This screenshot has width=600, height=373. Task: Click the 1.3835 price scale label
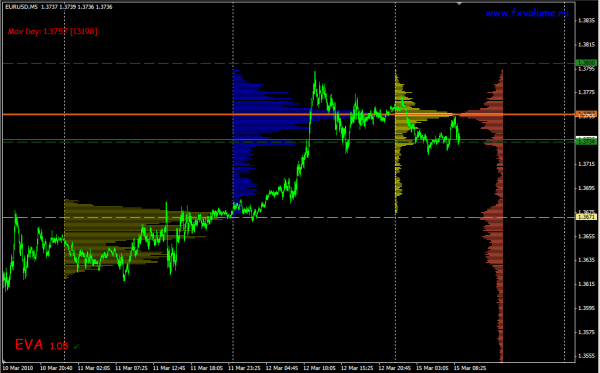[587, 21]
